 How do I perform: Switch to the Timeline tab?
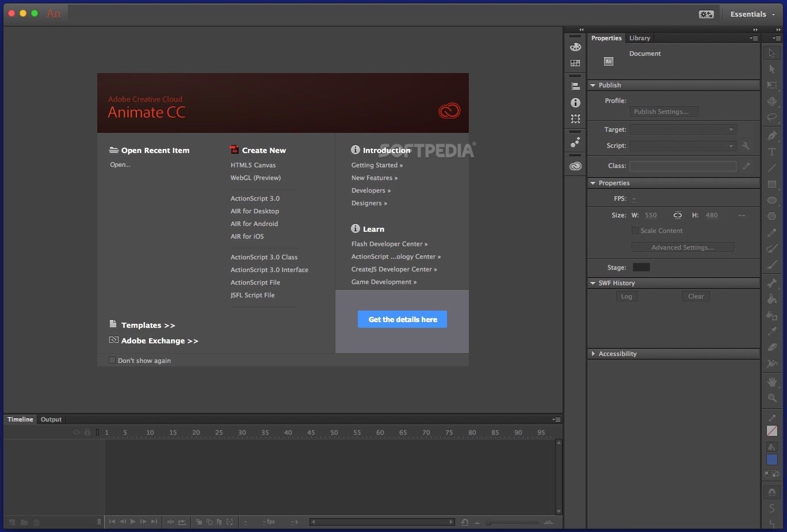(x=20, y=419)
